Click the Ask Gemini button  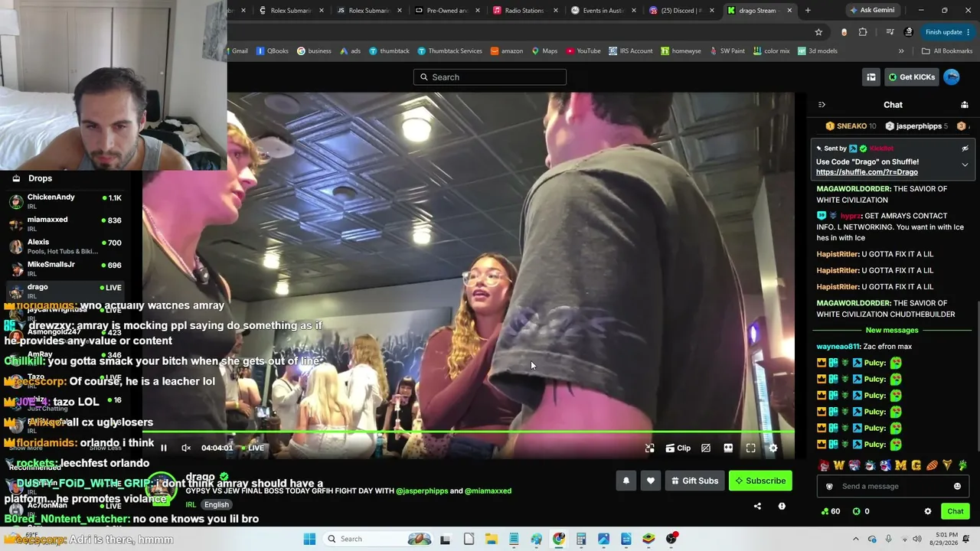click(x=872, y=11)
